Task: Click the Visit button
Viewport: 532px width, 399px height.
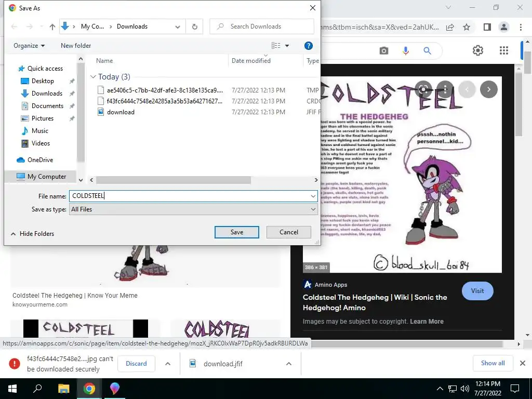Action: (x=477, y=291)
